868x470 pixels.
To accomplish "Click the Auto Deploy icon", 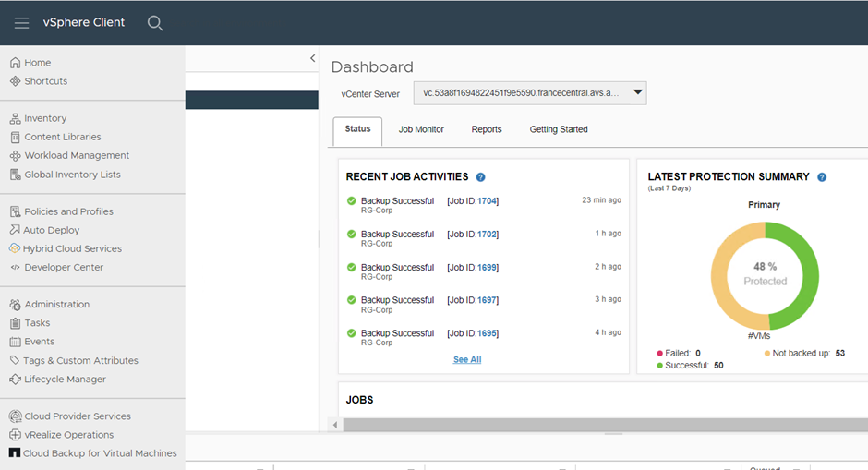I will (x=15, y=230).
